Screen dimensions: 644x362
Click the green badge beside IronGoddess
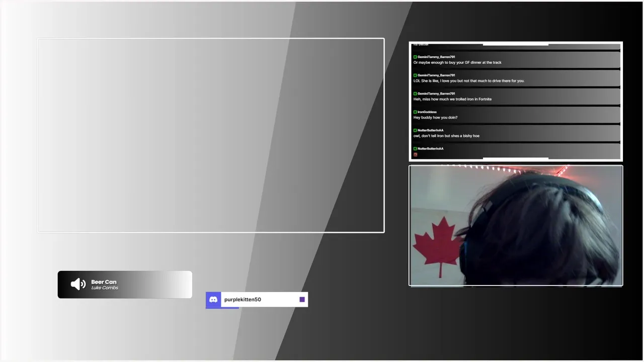coord(415,112)
